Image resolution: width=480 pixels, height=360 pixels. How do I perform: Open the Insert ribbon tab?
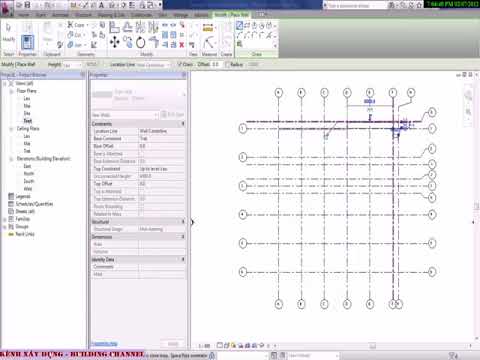tap(41, 15)
